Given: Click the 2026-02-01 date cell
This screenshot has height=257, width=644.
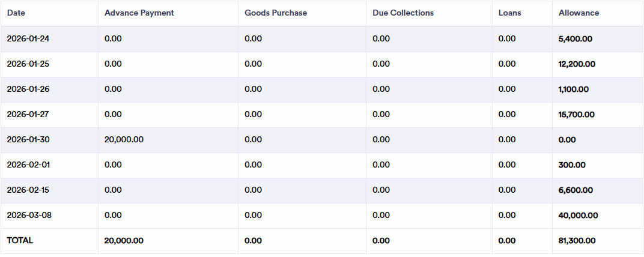Looking at the screenshot, I should click(28, 165).
